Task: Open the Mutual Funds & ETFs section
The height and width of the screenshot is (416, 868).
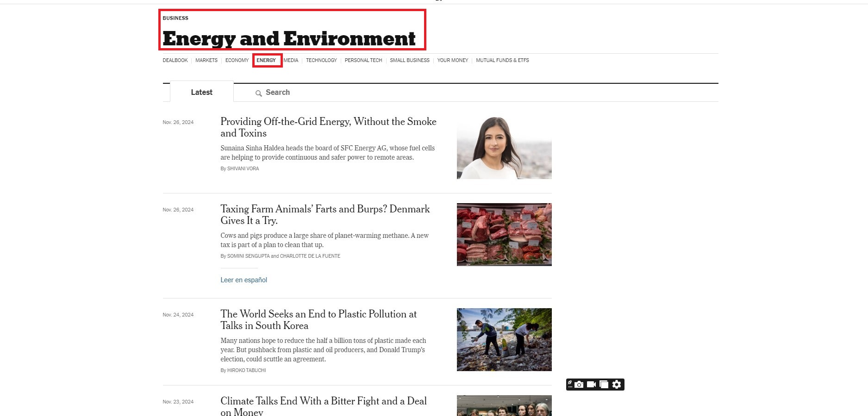Action: [x=502, y=60]
